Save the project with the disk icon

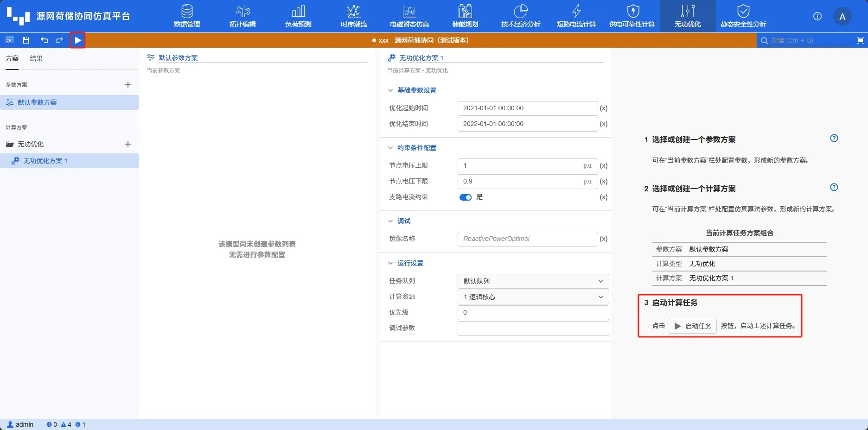tap(26, 40)
